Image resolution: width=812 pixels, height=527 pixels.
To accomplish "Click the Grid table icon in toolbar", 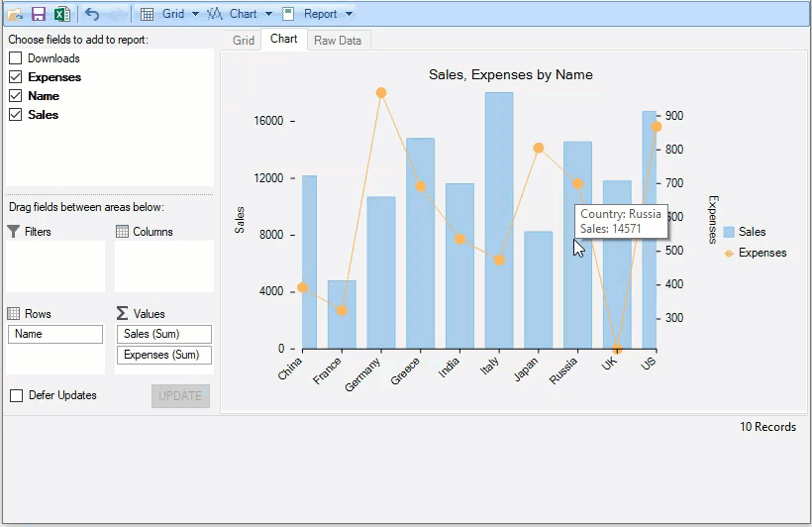I will tap(147, 14).
